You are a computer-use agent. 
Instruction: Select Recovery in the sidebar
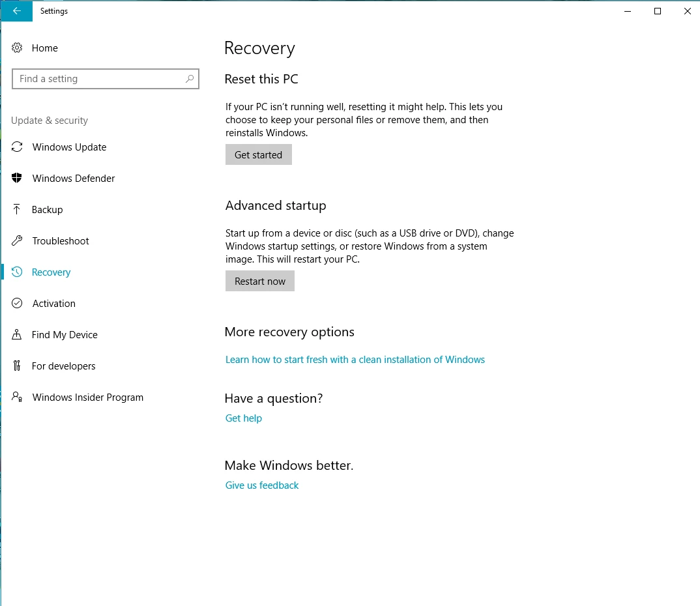pos(51,272)
